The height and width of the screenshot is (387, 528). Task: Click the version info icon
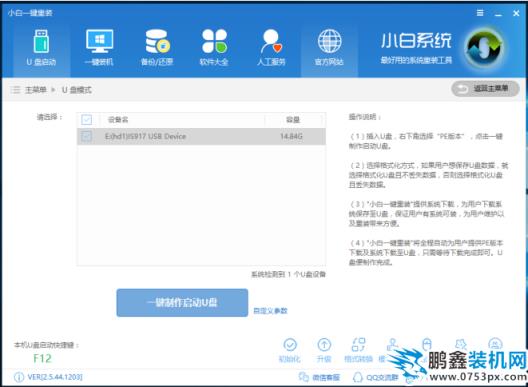(19, 377)
